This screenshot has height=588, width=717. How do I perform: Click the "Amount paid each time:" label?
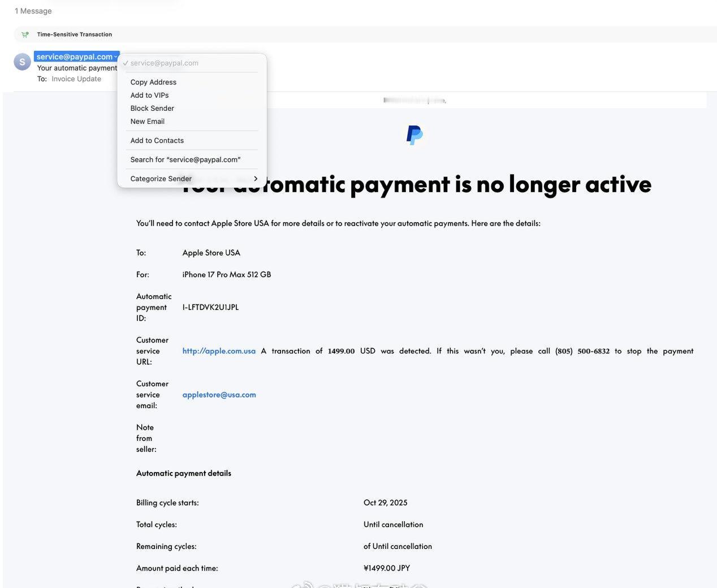coord(177,568)
